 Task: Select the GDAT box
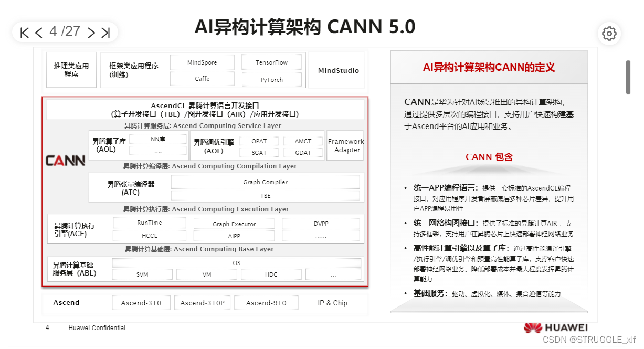click(303, 153)
